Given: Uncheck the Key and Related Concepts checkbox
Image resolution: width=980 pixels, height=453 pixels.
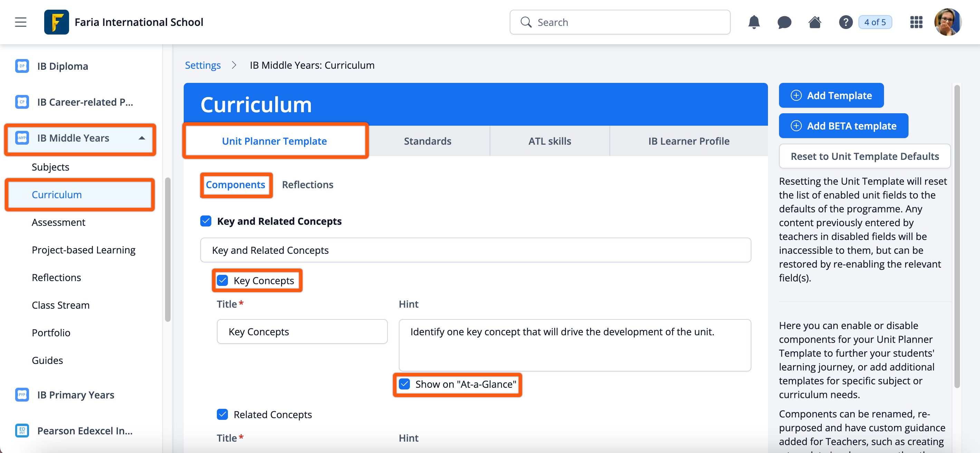Looking at the screenshot, I should pos(206,221).
